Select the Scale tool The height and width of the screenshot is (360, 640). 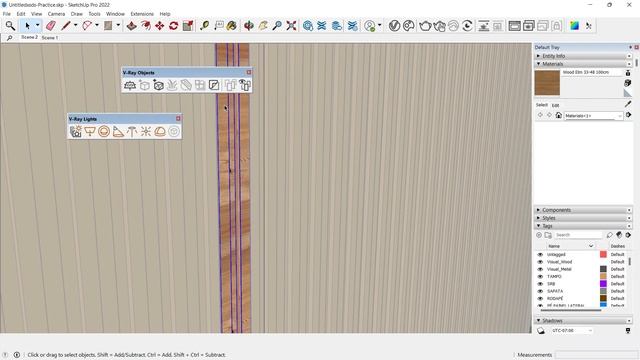pos(188,26)
